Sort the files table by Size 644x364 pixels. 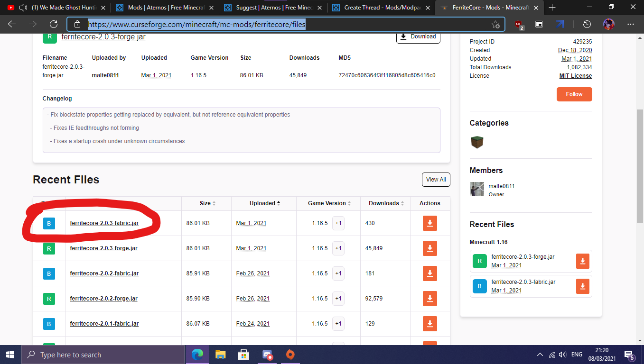(x=207, y=203)
